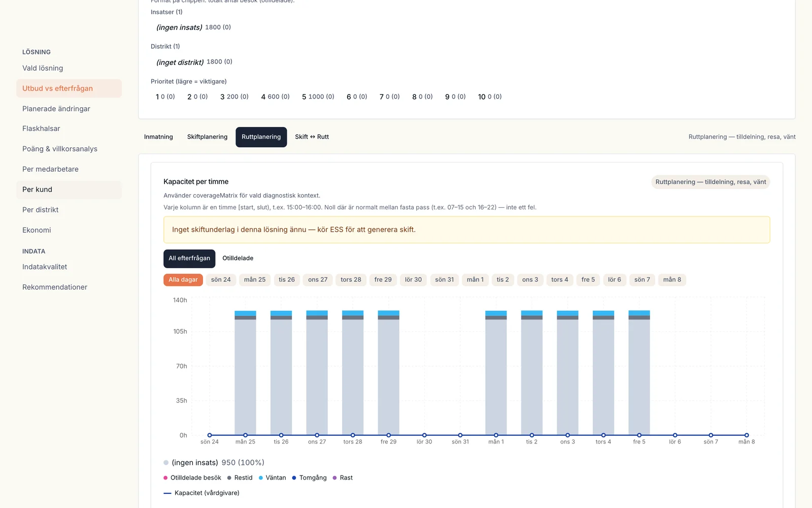812x508 pixels.
Task: Select Utbud vs efterfrågan sidebar item
Action: coord(69,88)
